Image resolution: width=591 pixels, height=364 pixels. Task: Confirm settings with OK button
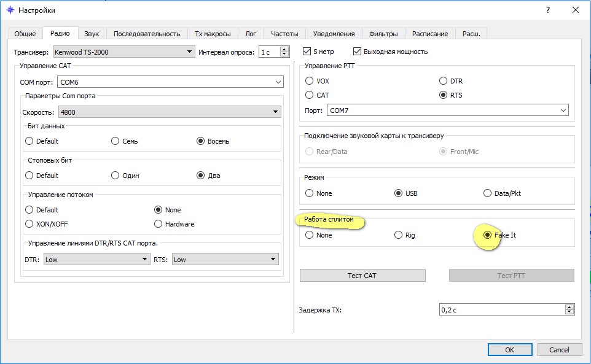pyautogui.click(x=509, y=349)
